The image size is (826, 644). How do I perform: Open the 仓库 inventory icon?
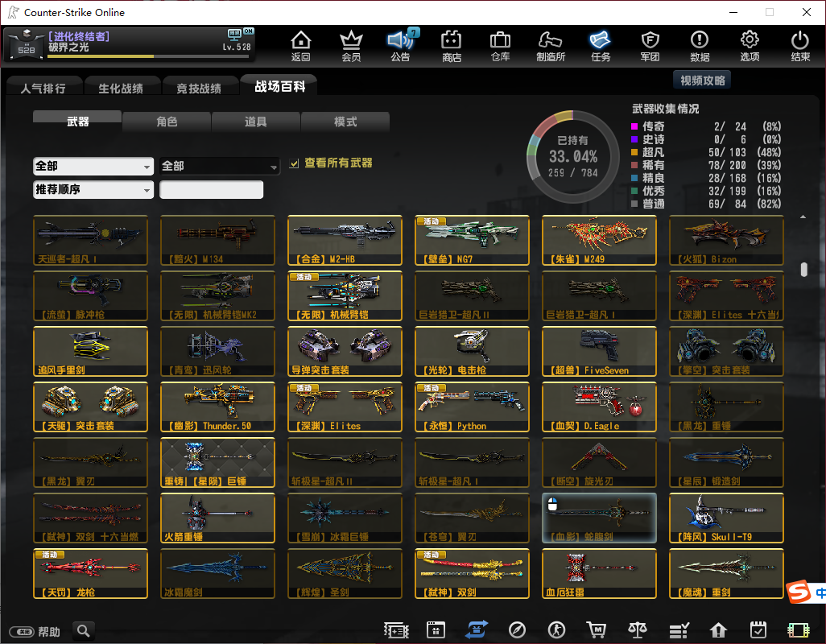coord(500,46)
